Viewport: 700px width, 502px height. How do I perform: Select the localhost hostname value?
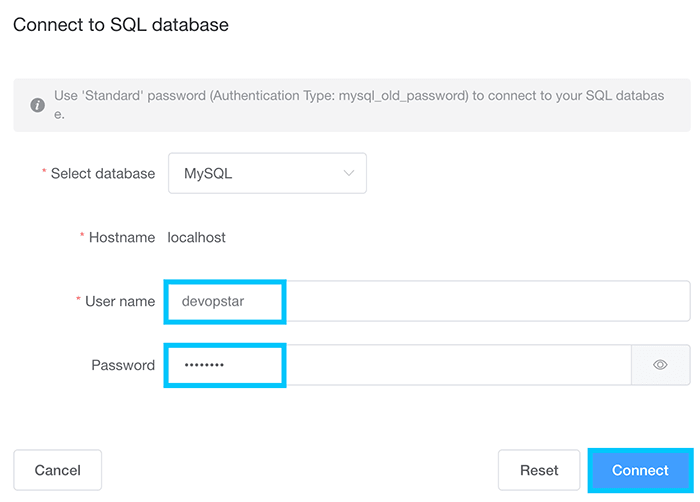pyautogui.click(x=197, y=237)
